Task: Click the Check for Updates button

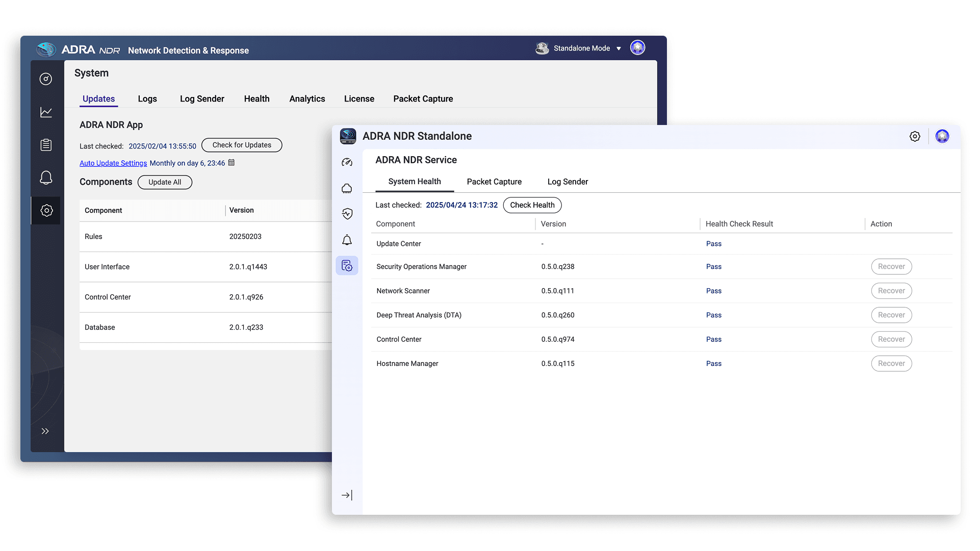Action: [242, 145]
